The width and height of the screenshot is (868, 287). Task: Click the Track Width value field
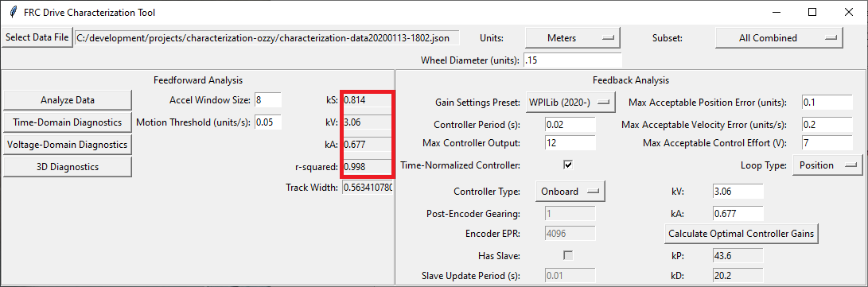[x=368, y=188]
